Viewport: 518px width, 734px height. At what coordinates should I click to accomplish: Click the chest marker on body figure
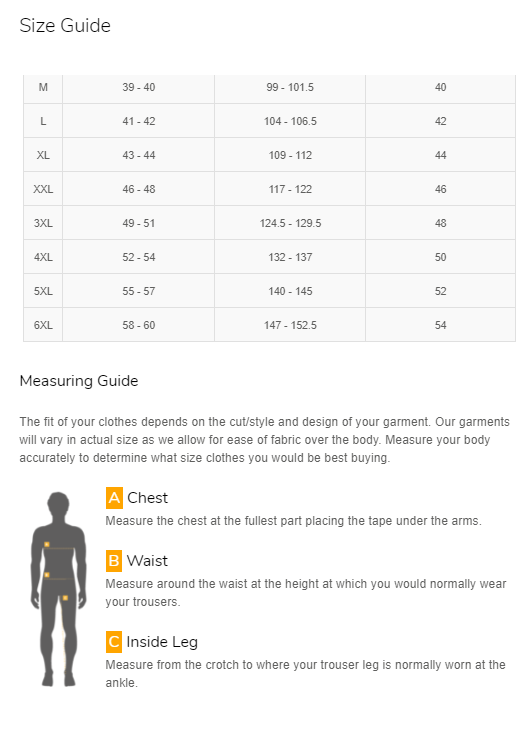47,544
